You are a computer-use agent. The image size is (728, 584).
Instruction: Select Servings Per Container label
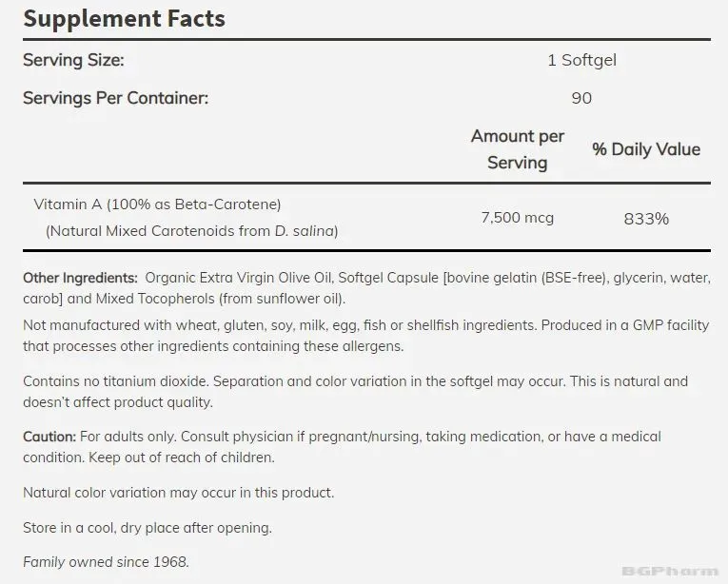point(115,98)
